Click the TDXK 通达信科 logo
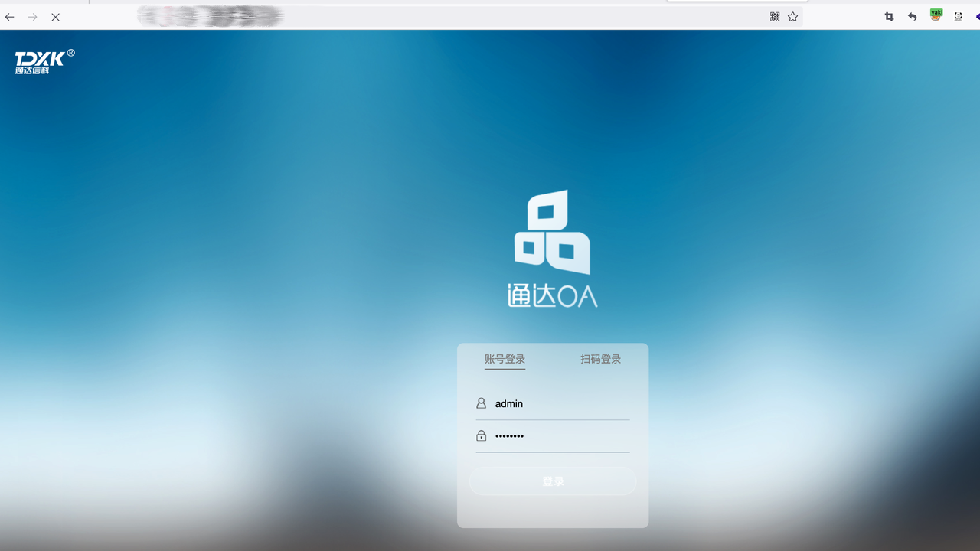980x551 pixels. 44,62
